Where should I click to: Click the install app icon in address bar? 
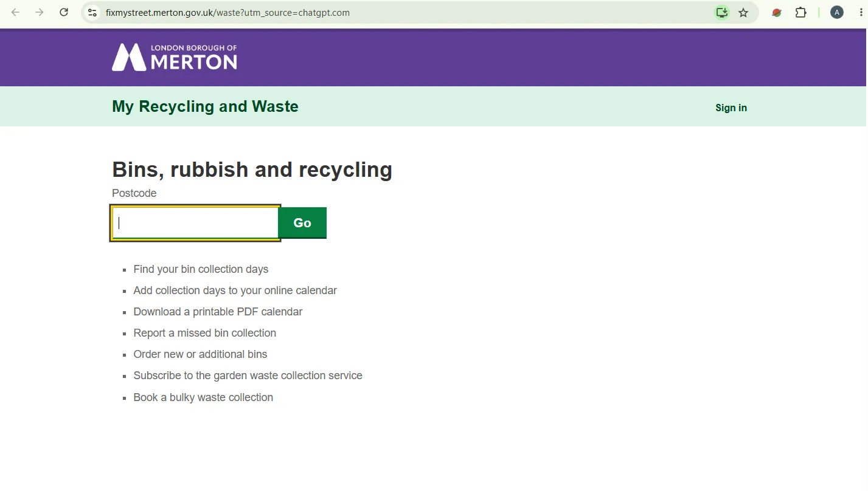(x=721, y=12)
